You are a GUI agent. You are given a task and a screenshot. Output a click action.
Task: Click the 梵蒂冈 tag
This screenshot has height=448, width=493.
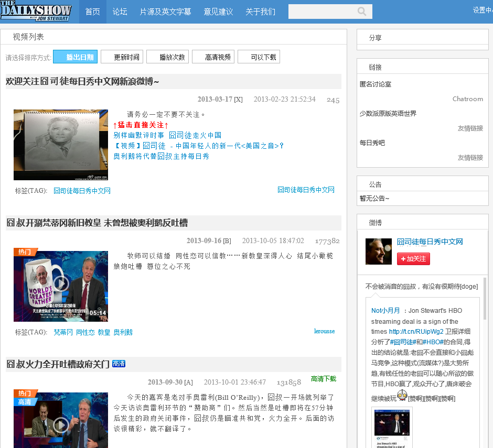[63, 332]
